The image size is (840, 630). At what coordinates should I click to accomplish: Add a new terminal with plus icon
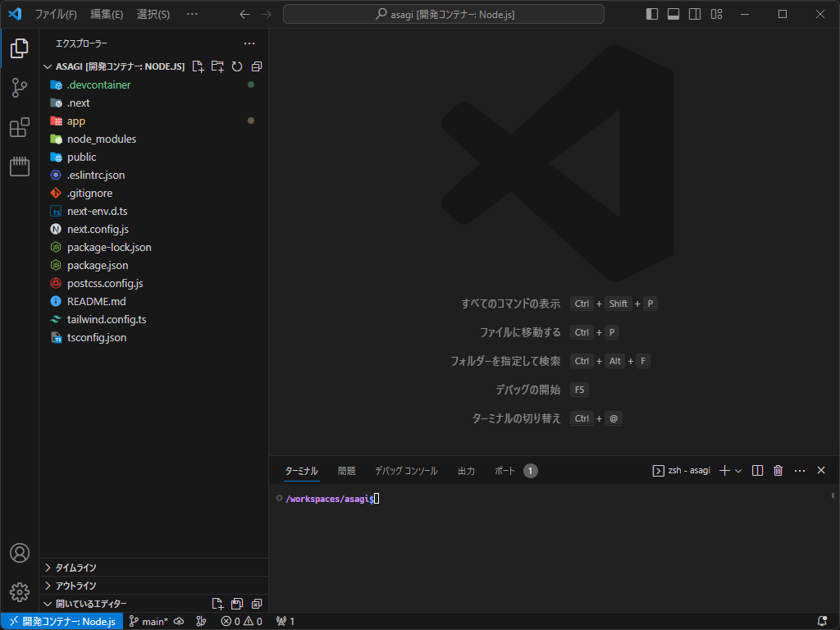725,470
